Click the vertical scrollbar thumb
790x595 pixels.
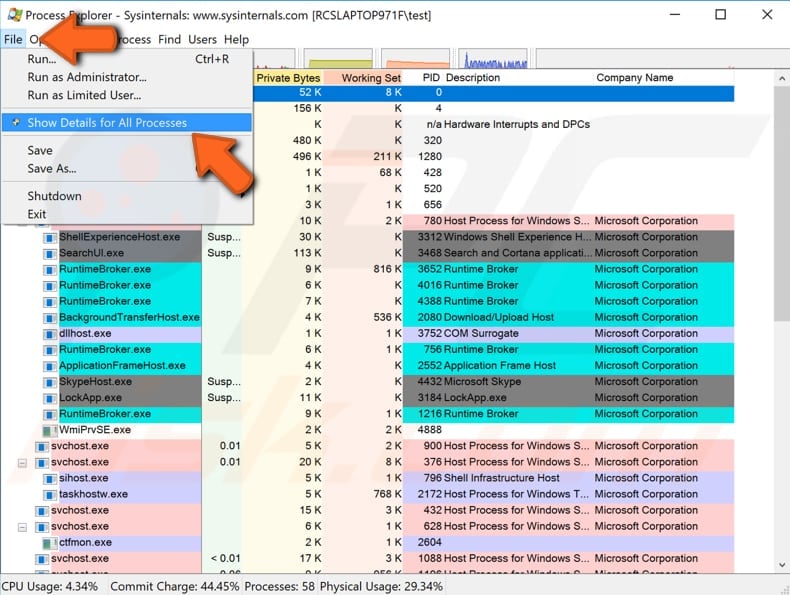pyautogui.click(x=781, y=203)
